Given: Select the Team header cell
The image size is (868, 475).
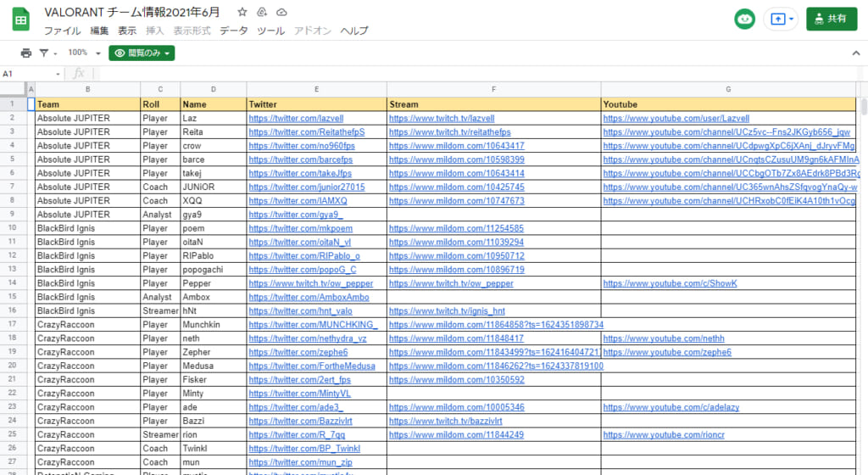Looking at the screenshot, I should coord(87,104).
